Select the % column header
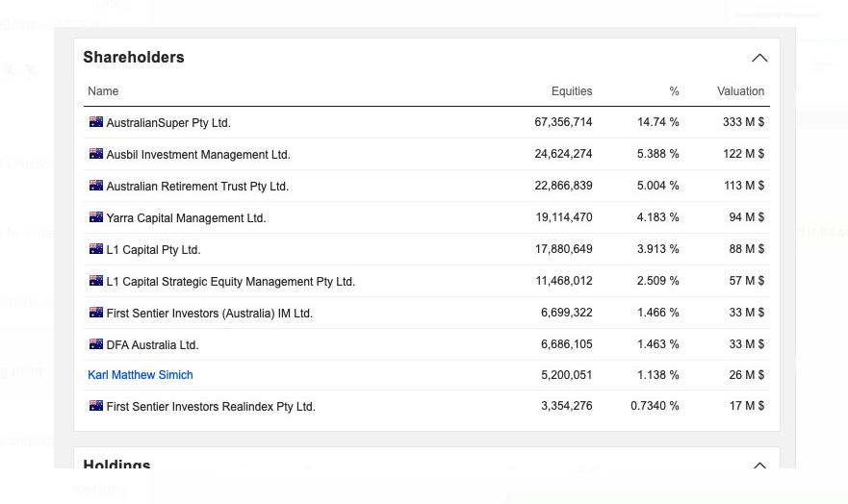The height and width of the screenshot is (504, 848). 674,91
